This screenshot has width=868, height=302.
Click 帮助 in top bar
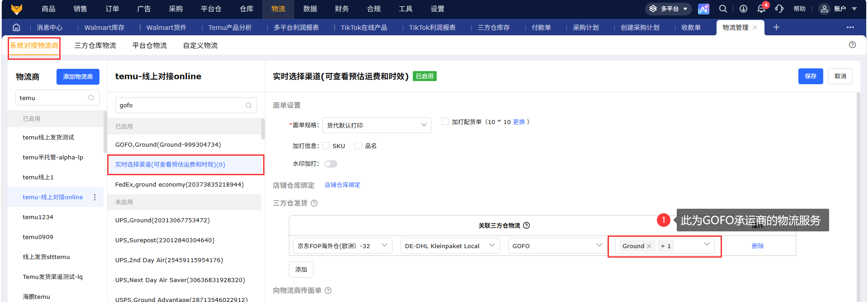coord(799,9)
